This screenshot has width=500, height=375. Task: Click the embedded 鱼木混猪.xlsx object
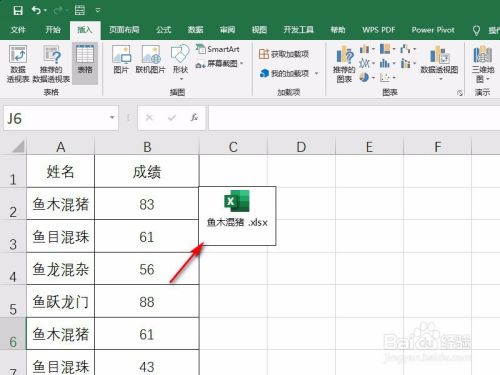[237, 216]
